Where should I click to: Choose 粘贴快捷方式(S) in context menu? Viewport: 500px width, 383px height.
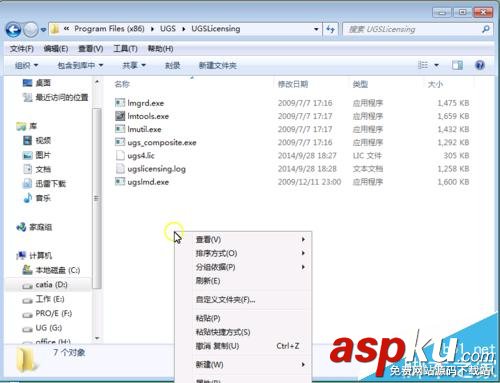pyautogui.click(x=243, y=332)
